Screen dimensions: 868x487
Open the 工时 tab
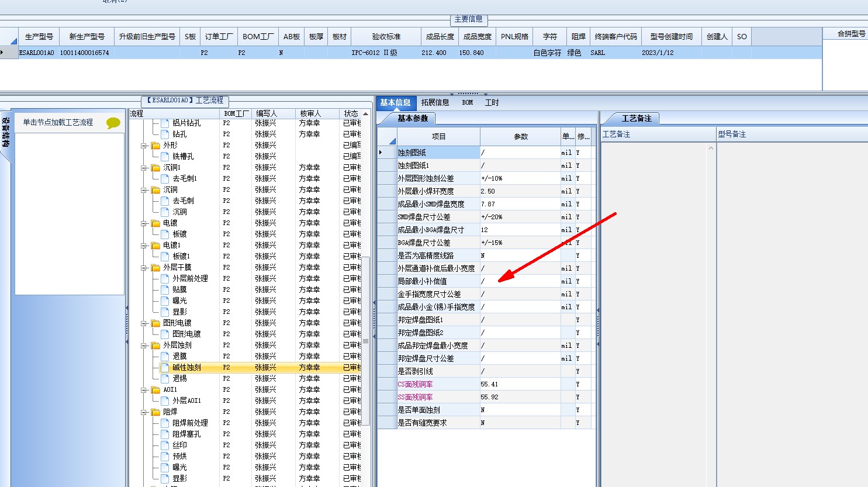[x=492, y=103]
